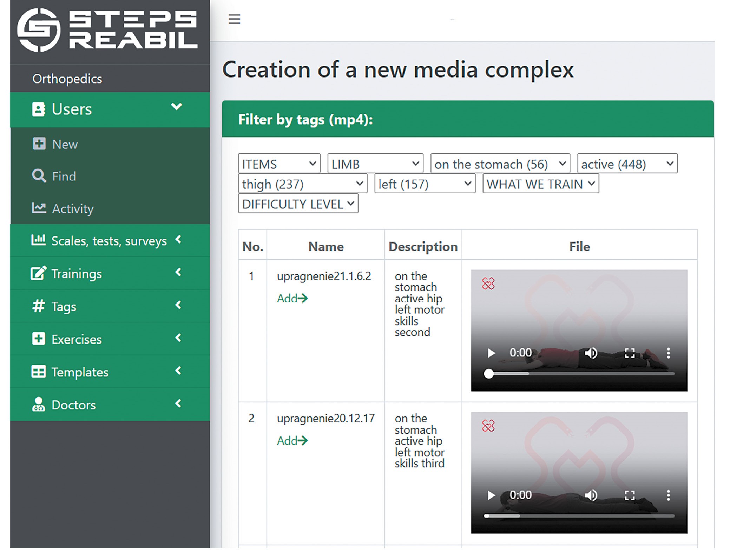The height and width of the screenshot is (560, 730).
Task: Open more options on the first video
Action: coord(668,353)
